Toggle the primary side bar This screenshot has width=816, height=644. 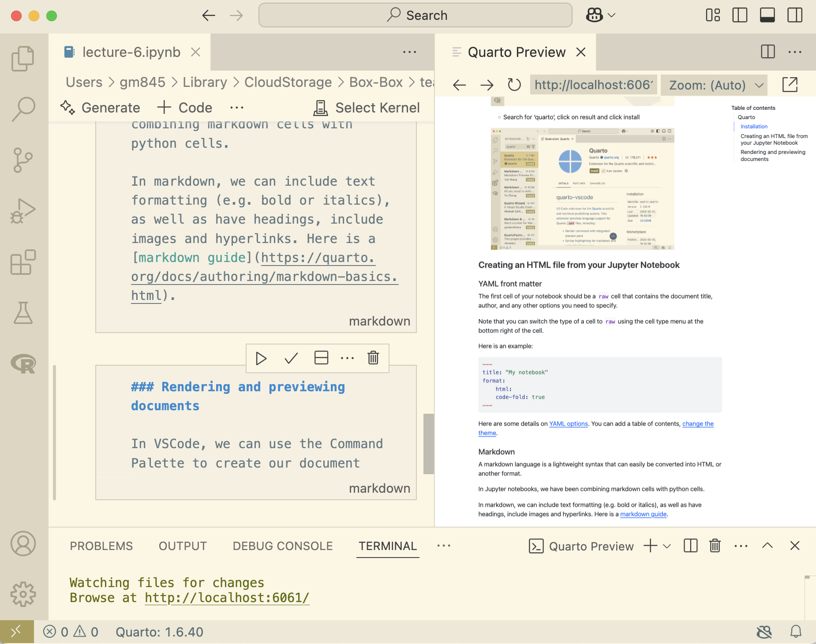coord(740,15)
